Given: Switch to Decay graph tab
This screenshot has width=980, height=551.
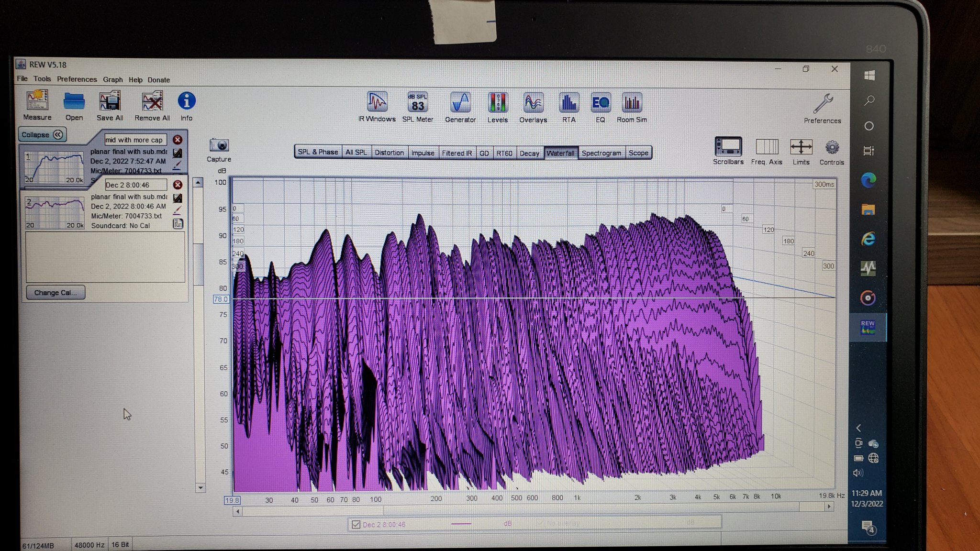Looking at the screenshot, I should point(529,153).
